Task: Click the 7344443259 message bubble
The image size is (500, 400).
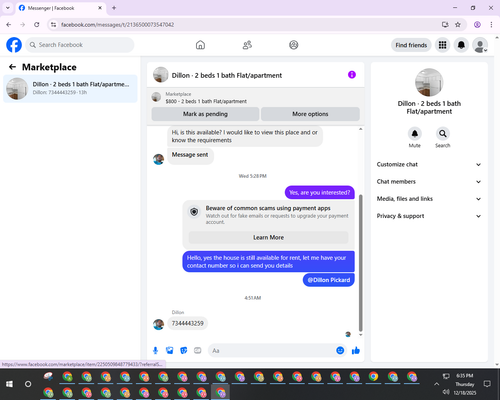Action: pyautogui.click(x=188, y=323)
